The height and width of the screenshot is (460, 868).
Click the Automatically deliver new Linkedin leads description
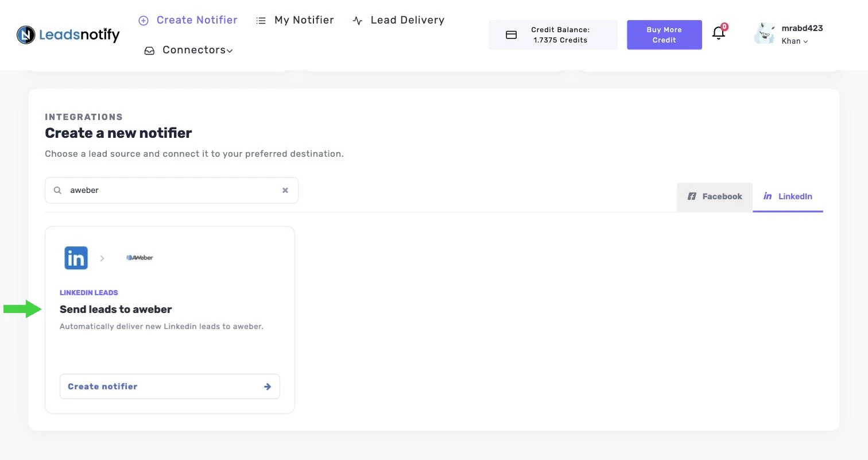pyautogui.click(x=161, y=326)
